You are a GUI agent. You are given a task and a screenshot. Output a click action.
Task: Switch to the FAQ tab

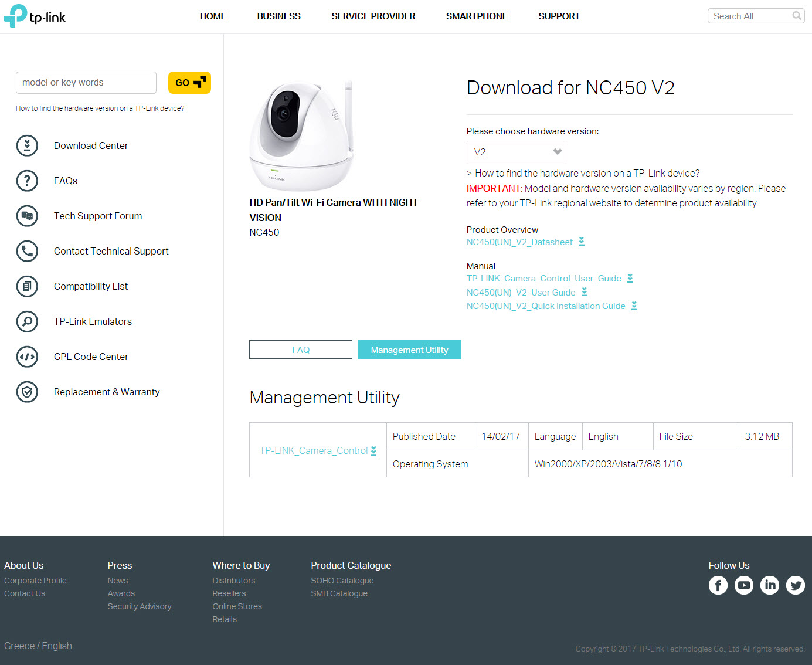click(x=301, y=350)
